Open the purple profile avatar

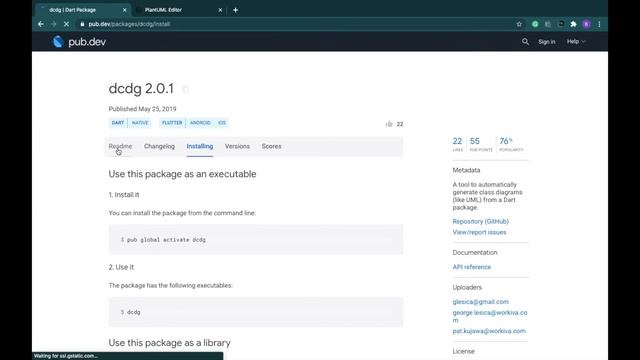587,24
